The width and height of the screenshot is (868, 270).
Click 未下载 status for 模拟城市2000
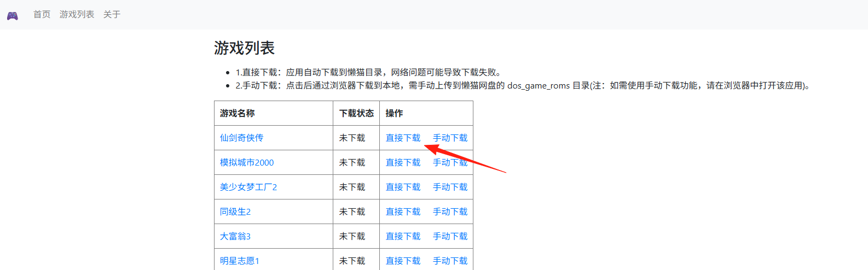pyautogui.click(x=352, y=162)
